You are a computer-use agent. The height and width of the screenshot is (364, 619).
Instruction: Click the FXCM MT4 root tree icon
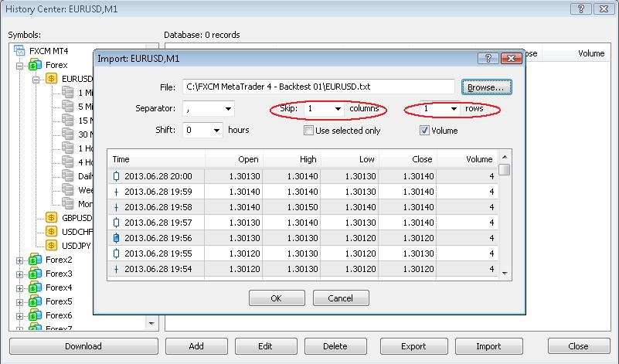20,51
